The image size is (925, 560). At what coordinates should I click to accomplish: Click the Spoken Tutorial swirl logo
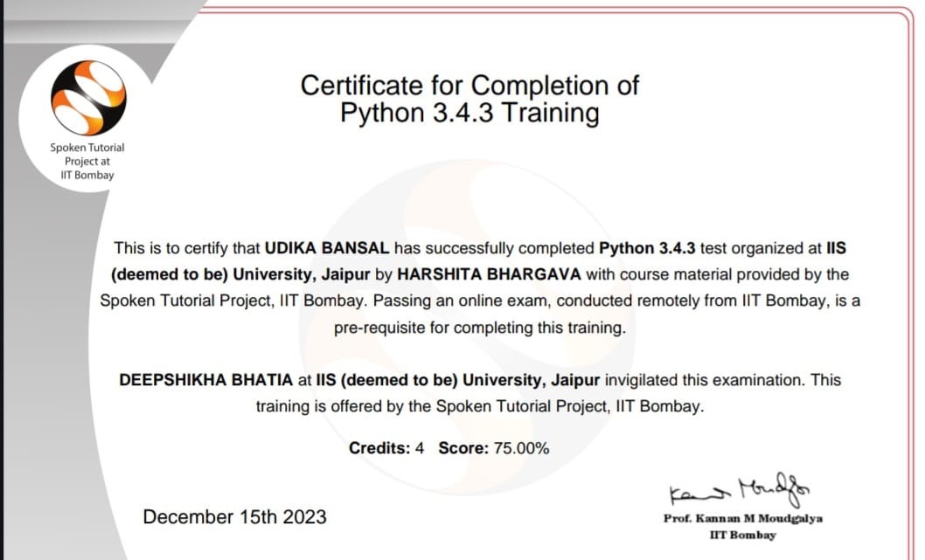tap(88, 98)
